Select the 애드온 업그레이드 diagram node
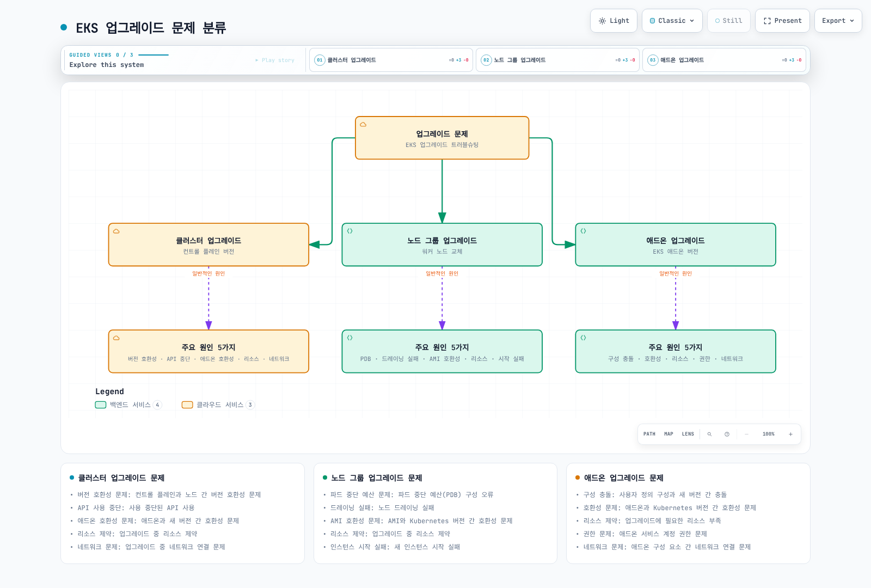871x588 pixels. tap(676, 244)
